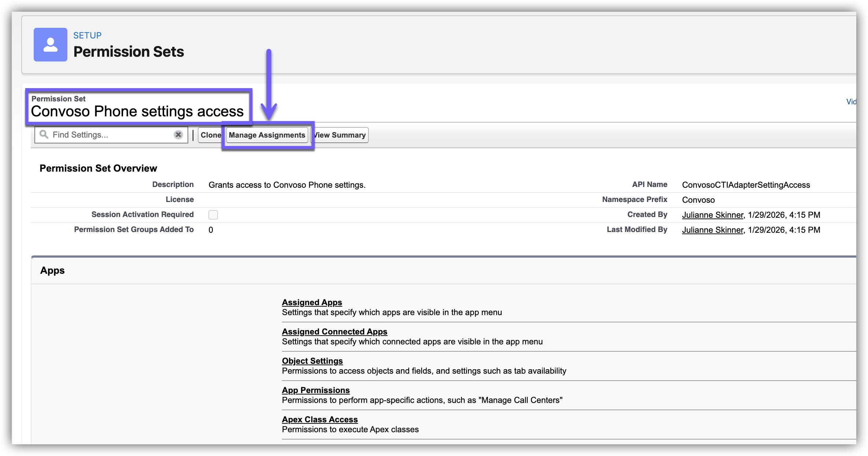This screenshot has width=868, height=456.
Task: Open Assigned Connected Apps link
Action: point(334,332)
